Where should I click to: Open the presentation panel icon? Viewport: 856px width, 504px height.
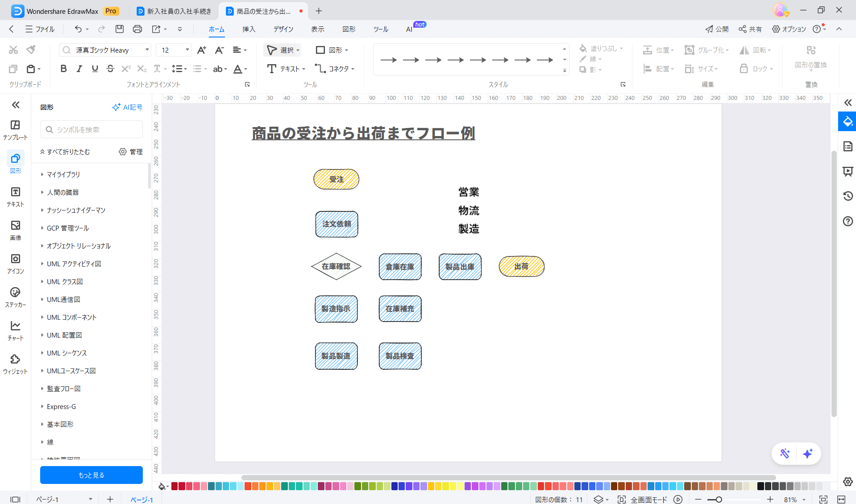848,171
